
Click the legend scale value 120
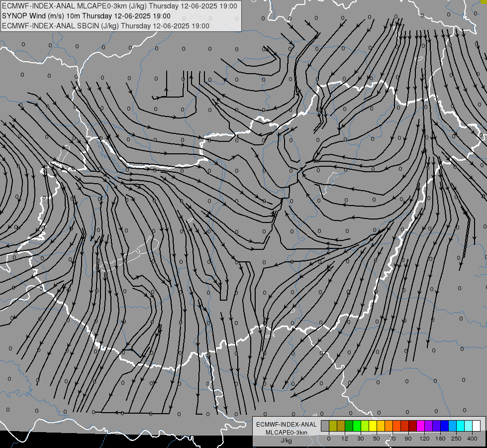click(x=425, y=439)
